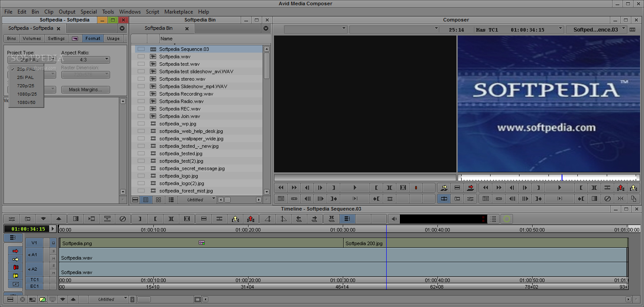Switch to the Bins tab
The width and height of the screenshot is (644, 307).
pos(11,39)
